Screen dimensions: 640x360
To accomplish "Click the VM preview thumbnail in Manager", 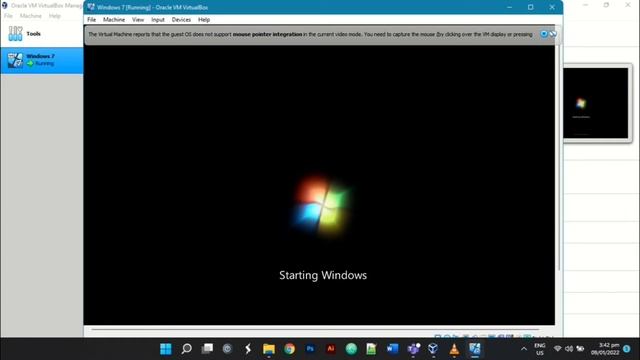I will 596,103.
